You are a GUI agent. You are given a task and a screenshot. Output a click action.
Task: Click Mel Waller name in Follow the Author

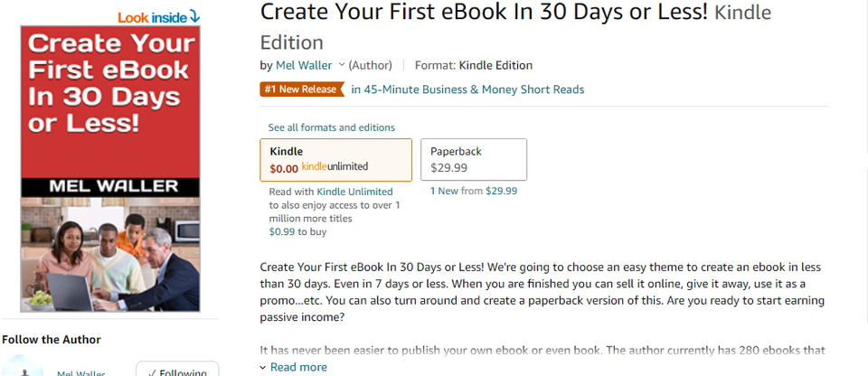(81, 372)
